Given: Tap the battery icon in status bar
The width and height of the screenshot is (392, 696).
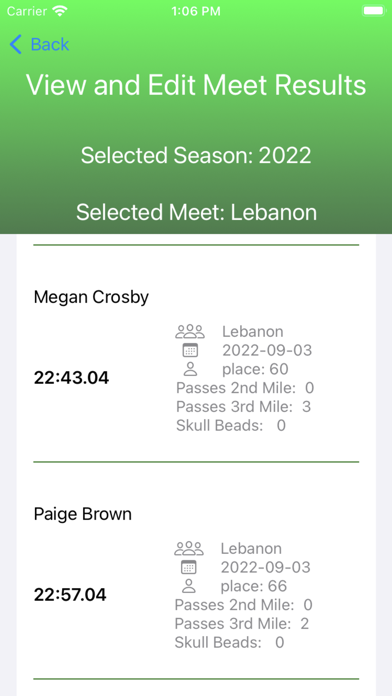Looking at the screenshot, I should click(x=374, y=11).
